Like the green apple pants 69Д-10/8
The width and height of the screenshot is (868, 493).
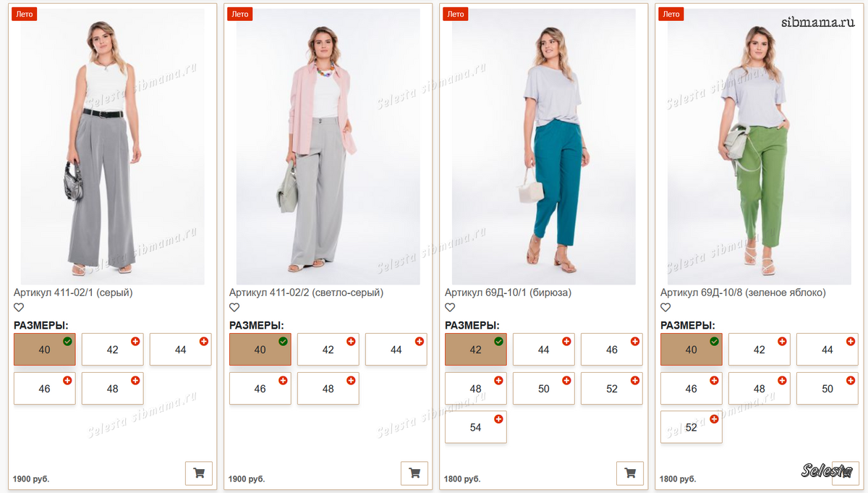point(665,308)
